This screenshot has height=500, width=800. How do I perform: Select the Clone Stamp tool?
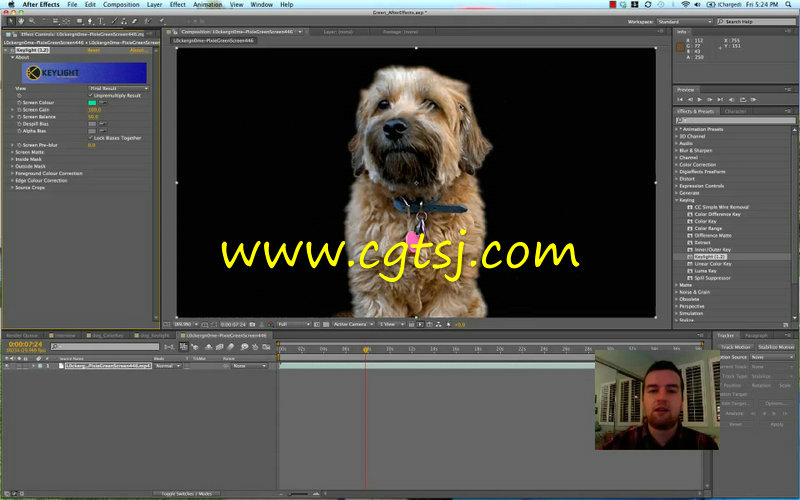coord(124,21)
